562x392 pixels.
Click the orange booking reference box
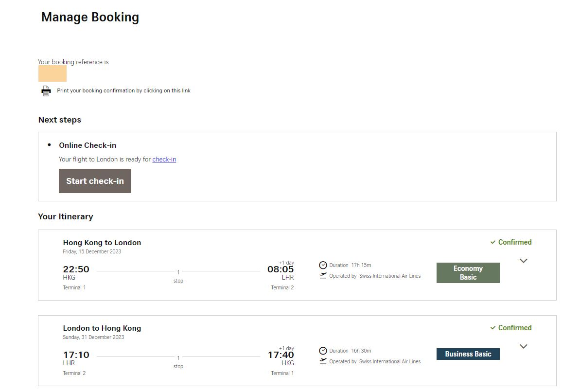point(53,73)
